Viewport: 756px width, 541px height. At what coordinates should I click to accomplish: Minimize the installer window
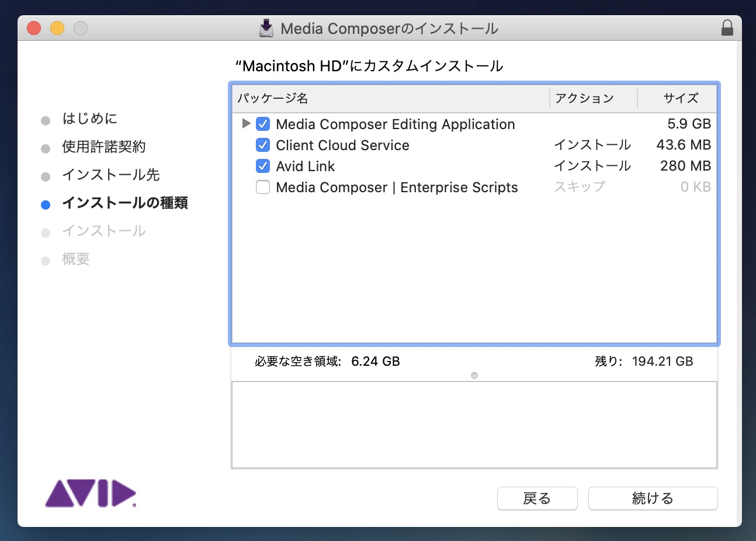click(x=57, y=28)
